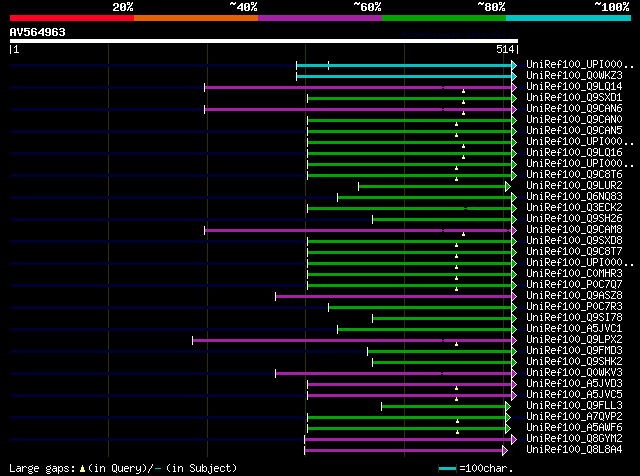The width and height of the screenshot is (640, 476).
Task: Click the green ~80% legend color bar
Action: [x=444, y=18]
